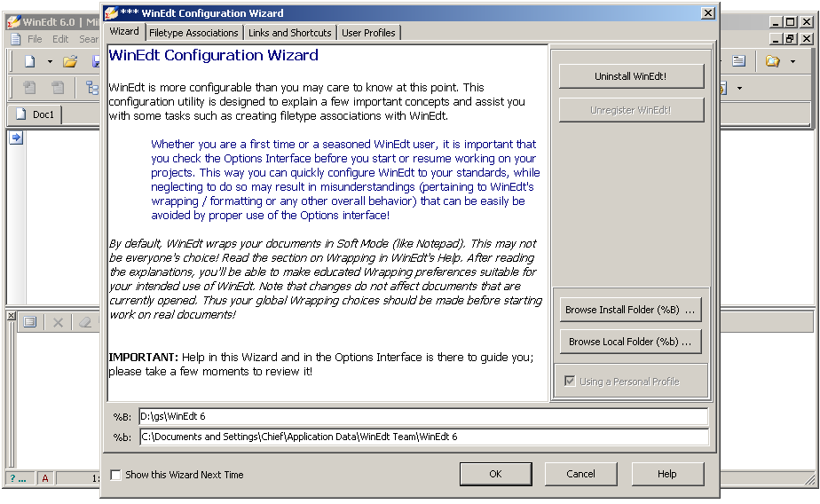Click the %b local folder path field
The width and height of the screenshot is (820, 504).
423,437
